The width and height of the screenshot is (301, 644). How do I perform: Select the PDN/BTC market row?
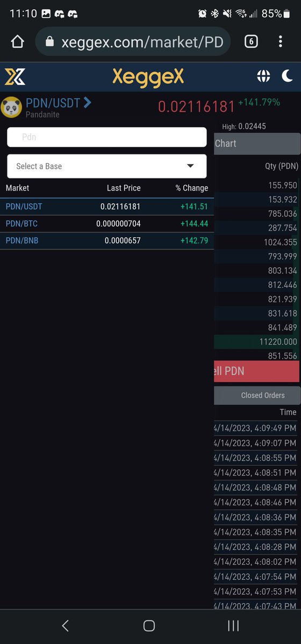[x=107, y=224]
